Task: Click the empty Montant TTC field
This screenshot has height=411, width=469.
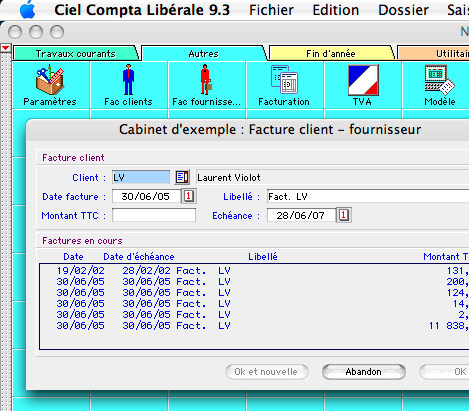Action: pos(154,215)
